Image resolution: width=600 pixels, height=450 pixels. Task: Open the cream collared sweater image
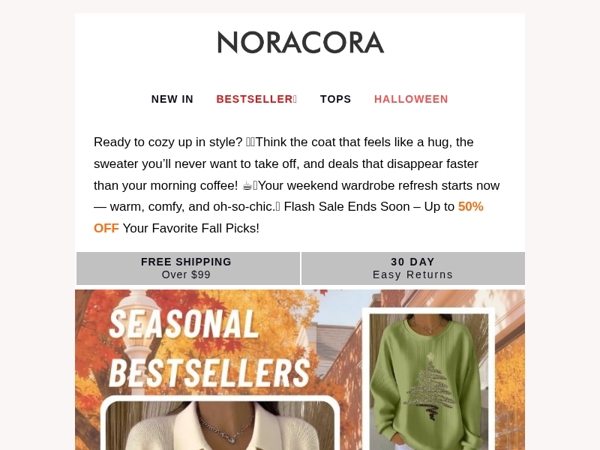tap(220, 426)
